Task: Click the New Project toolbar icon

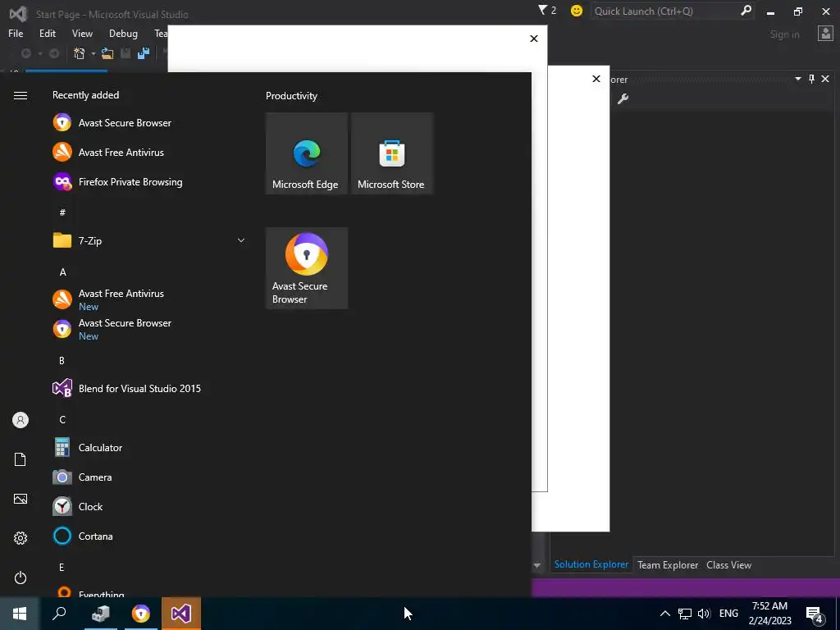Action: click(x=80, y=53)
